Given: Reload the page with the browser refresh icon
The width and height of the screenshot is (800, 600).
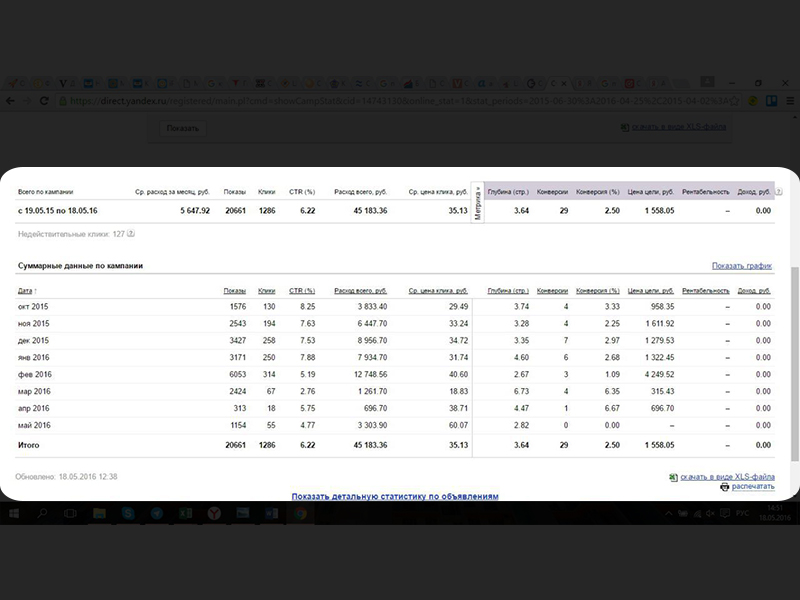Looking at the screenshot, I should pos(44,101).
